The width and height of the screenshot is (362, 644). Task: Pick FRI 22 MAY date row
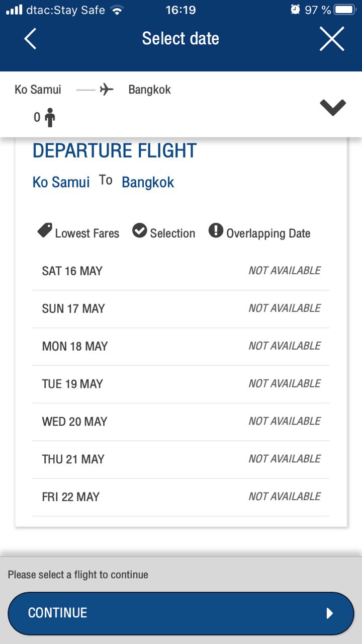pos(181,498)
